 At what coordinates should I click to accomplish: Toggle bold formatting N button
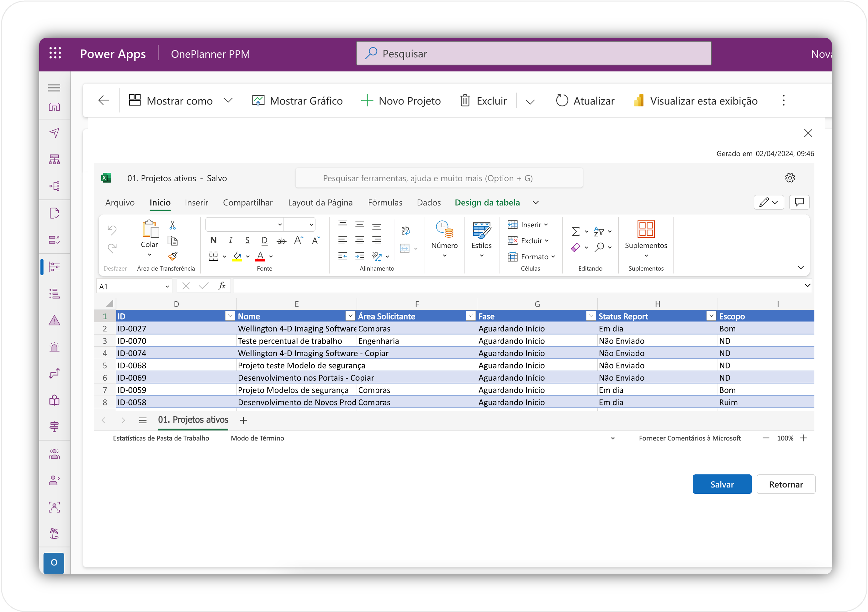pyautogui.click(x=213, y=240)
